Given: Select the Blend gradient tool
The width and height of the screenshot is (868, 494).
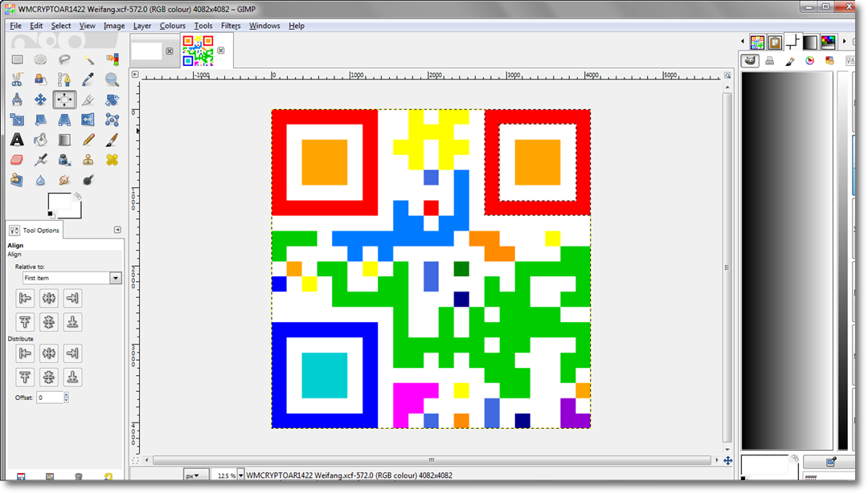Looking at the screenshot, I should pos(64,140).
